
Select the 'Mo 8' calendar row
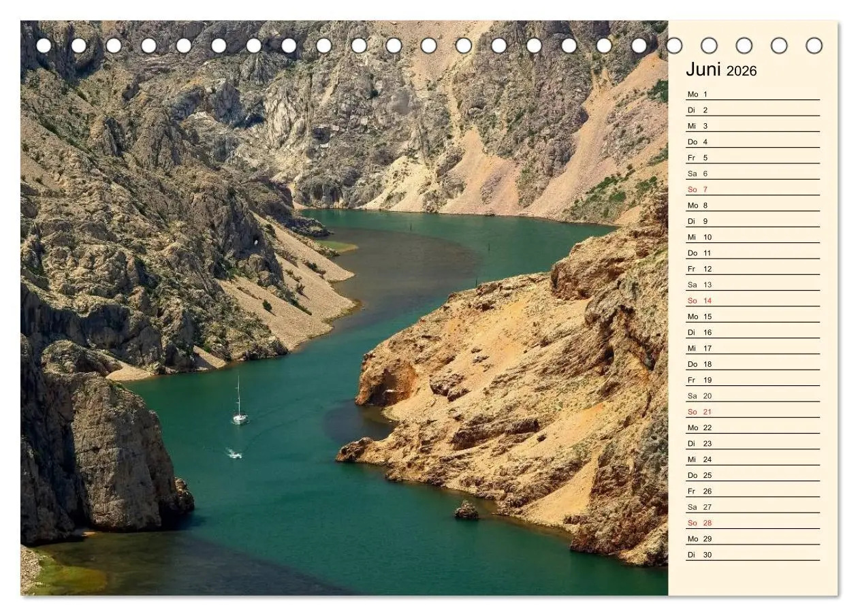click(x=752, y=206)
